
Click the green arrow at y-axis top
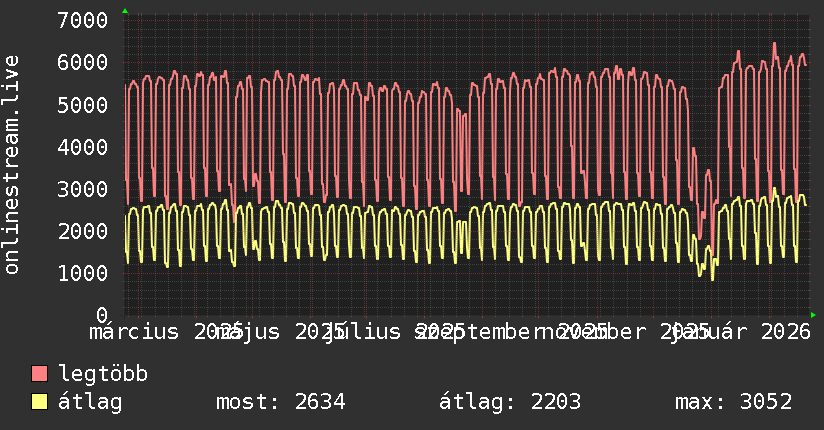pyautogui.click(x=125, y=11)
